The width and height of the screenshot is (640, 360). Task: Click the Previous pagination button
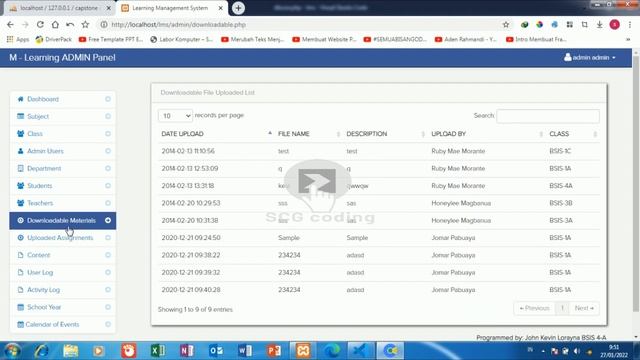click(x=534, y=308)
